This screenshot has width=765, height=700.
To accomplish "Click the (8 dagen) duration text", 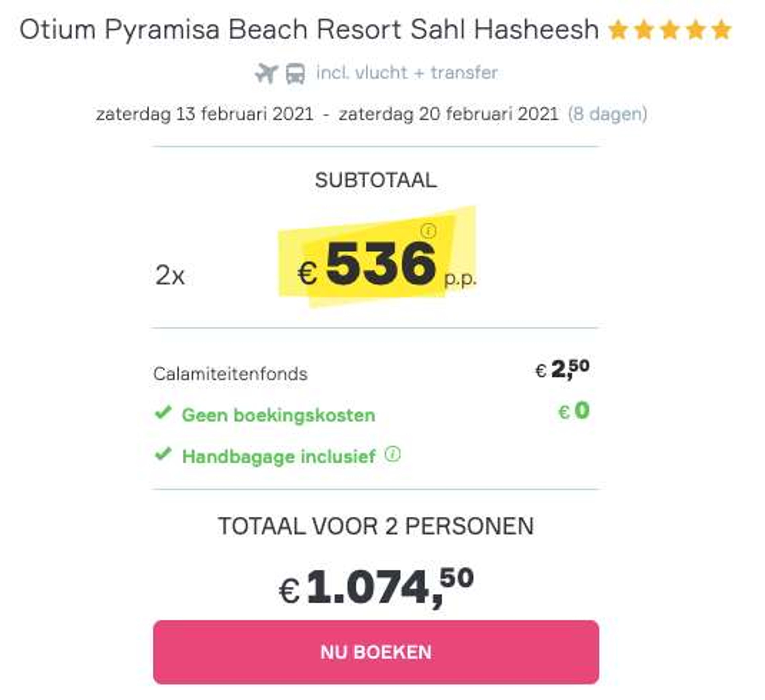I will coord(607,114).
